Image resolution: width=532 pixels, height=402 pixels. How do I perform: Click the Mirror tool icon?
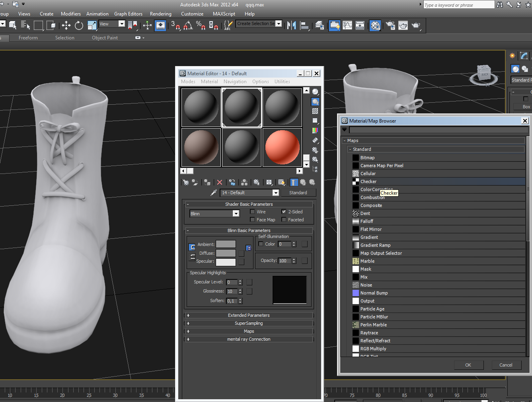[x=291, y=25]
